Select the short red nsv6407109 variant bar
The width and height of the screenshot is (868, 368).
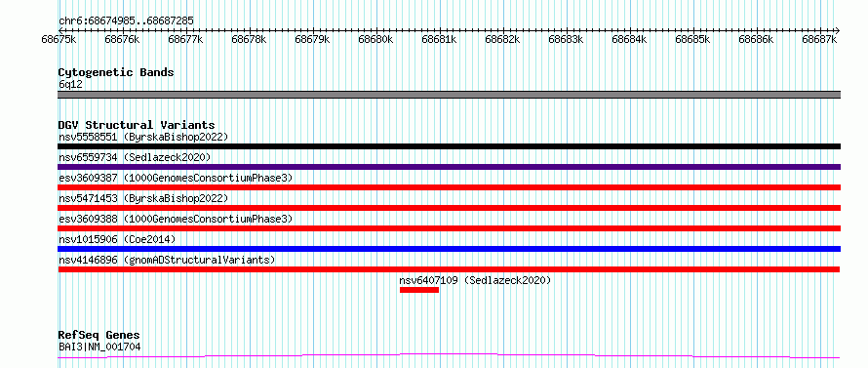[419, 290]
